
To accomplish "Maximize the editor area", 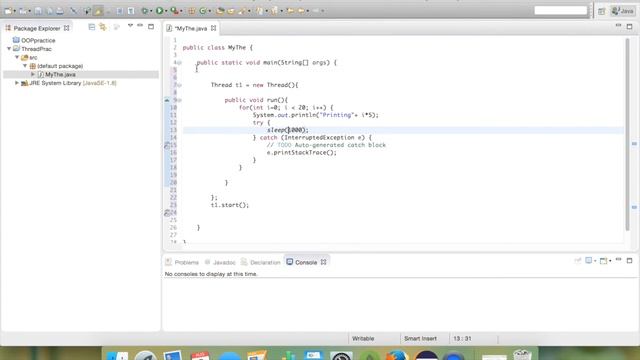I will [629, 27].
